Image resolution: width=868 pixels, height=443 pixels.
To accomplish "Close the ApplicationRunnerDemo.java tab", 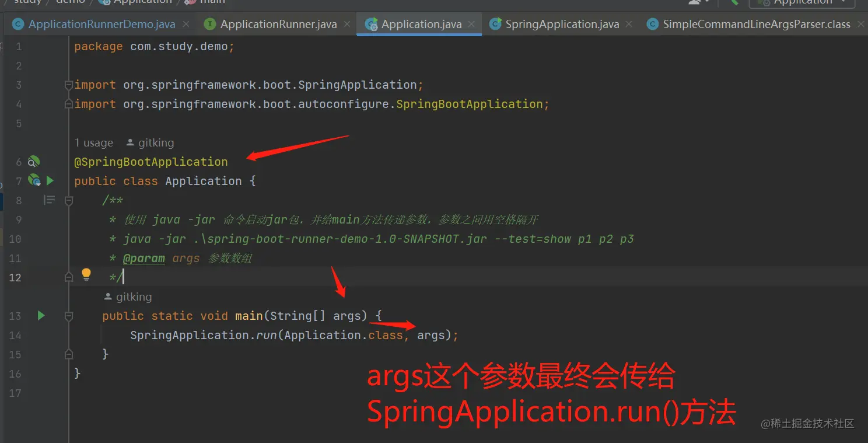I will click(187, 25).
